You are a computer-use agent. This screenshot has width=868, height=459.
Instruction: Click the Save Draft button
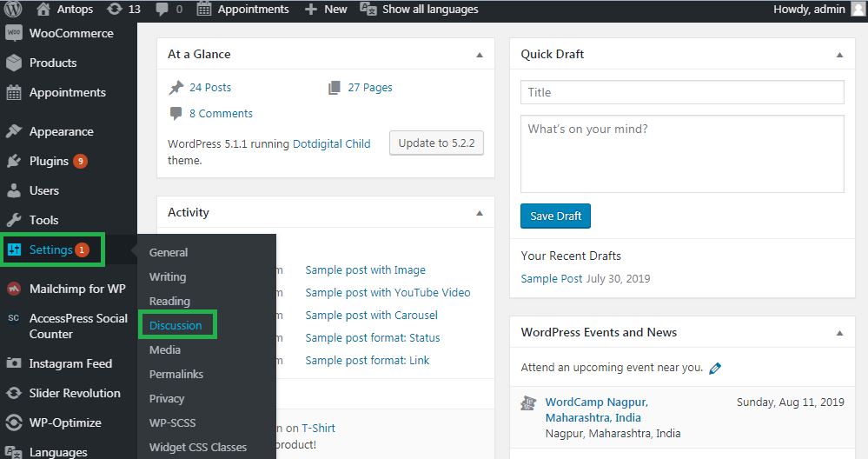coord(555,216)
